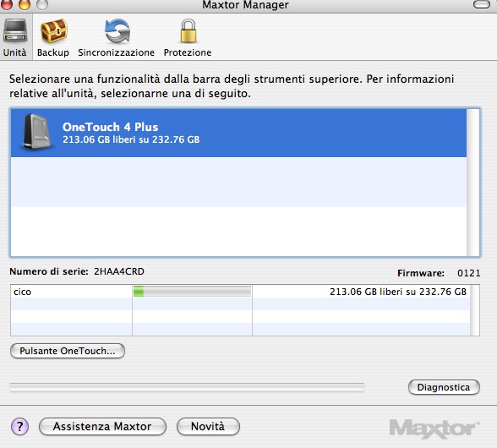Open the Protezione padlock icon
This screenshot has height=448, width=497.
[188, 30]
